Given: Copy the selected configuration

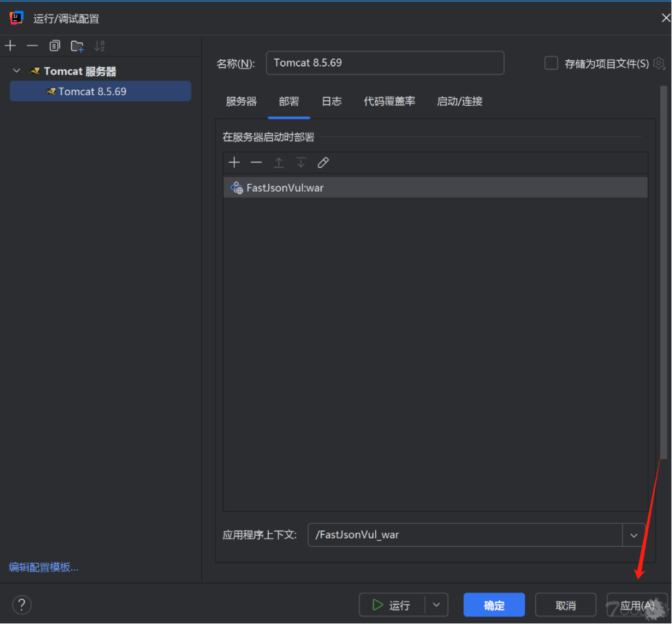Looking at the screenshot, I should [x=54, y=45].
